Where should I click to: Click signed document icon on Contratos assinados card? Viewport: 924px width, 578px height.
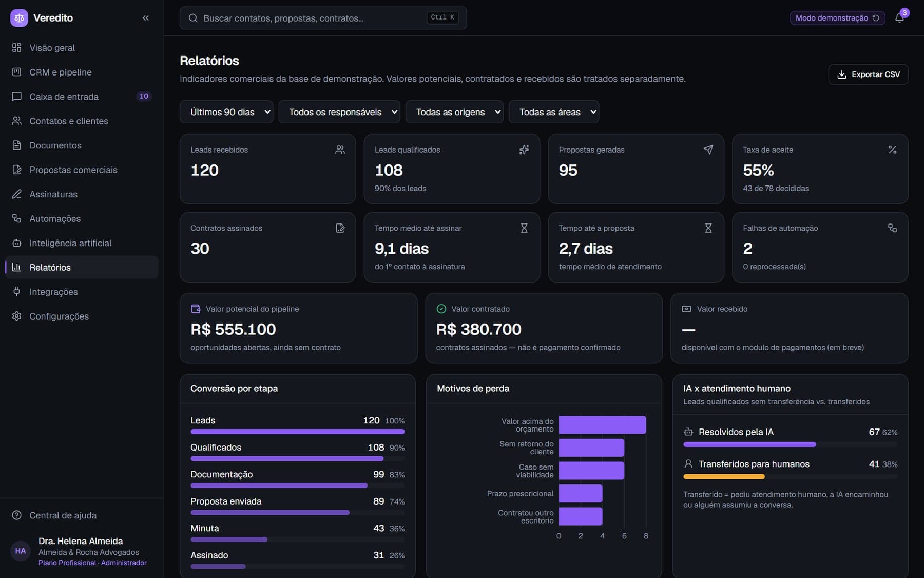(340, 228)
